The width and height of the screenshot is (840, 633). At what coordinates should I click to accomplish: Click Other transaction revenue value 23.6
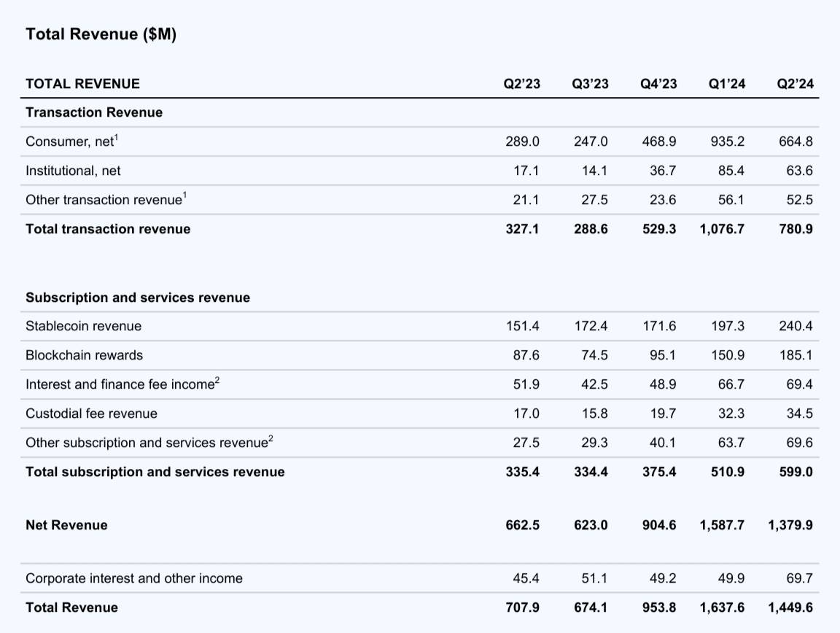pos(663,200)
